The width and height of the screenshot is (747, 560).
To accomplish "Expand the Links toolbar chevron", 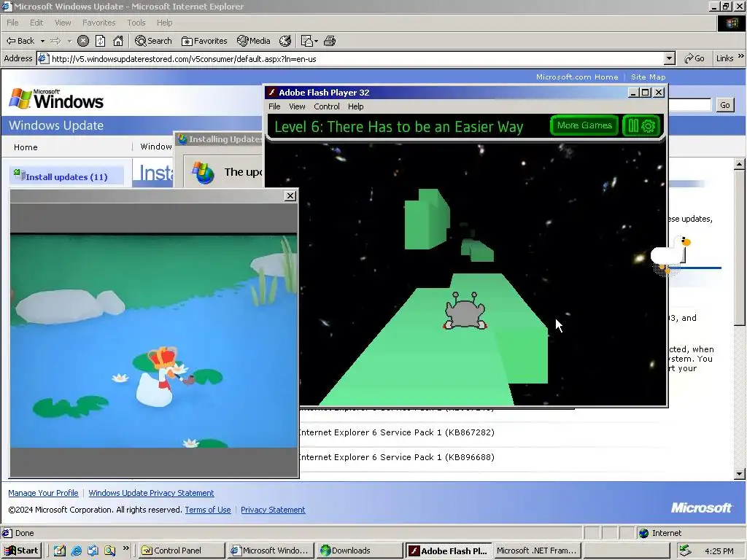I will tap(741, 57).
